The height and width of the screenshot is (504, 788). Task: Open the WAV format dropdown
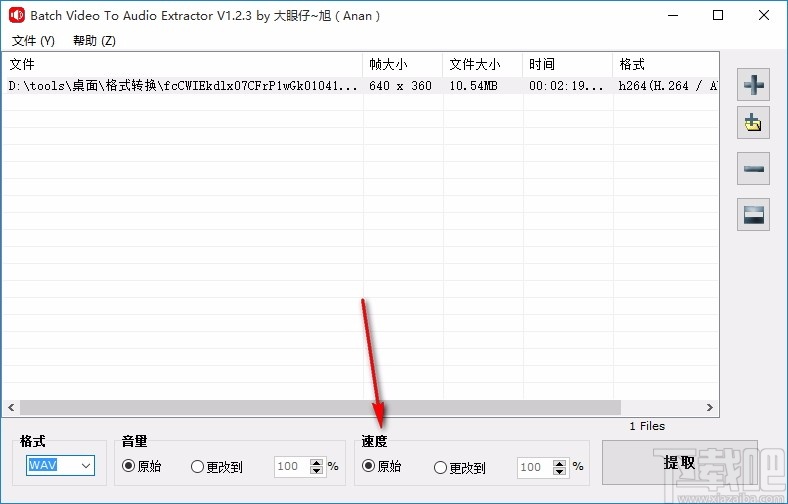[60, 465]
